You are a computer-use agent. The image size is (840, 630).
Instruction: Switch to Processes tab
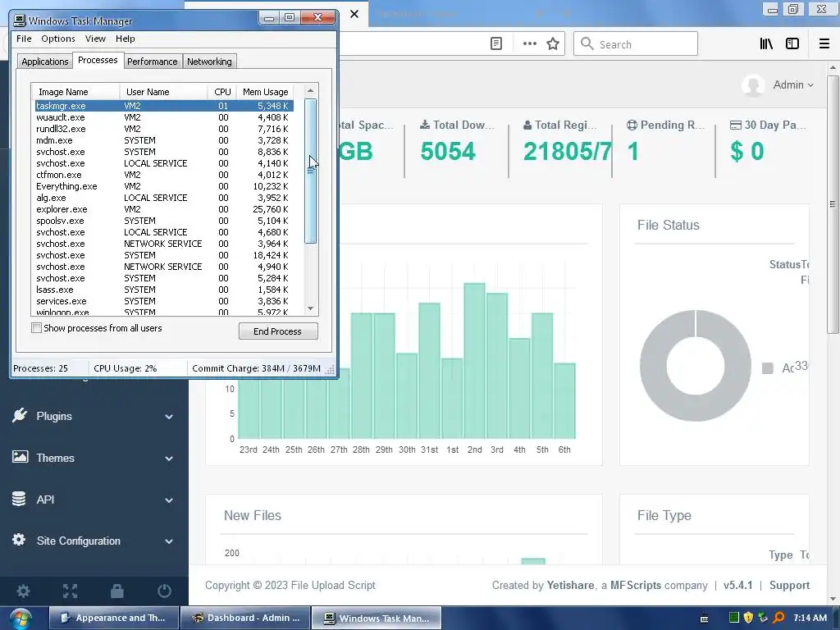[x=98, y=60]
